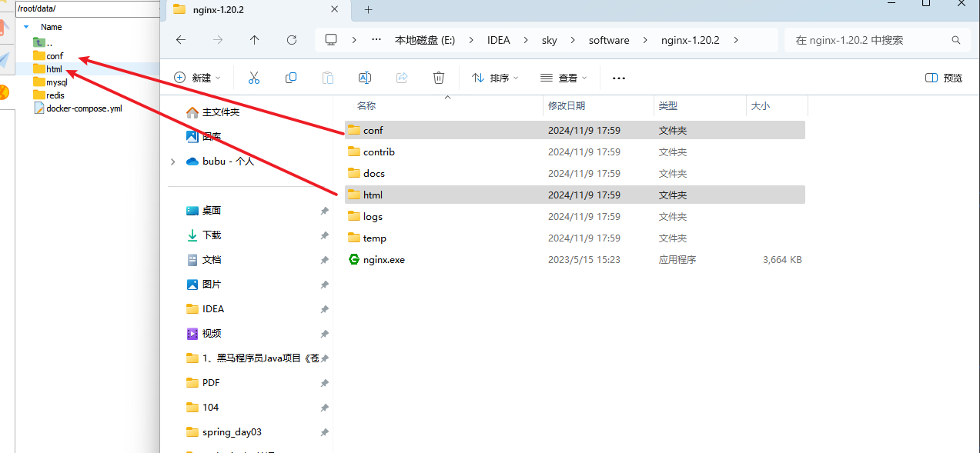
Task: Click the PC monitor icon in address bar
Action: point(332,40)
